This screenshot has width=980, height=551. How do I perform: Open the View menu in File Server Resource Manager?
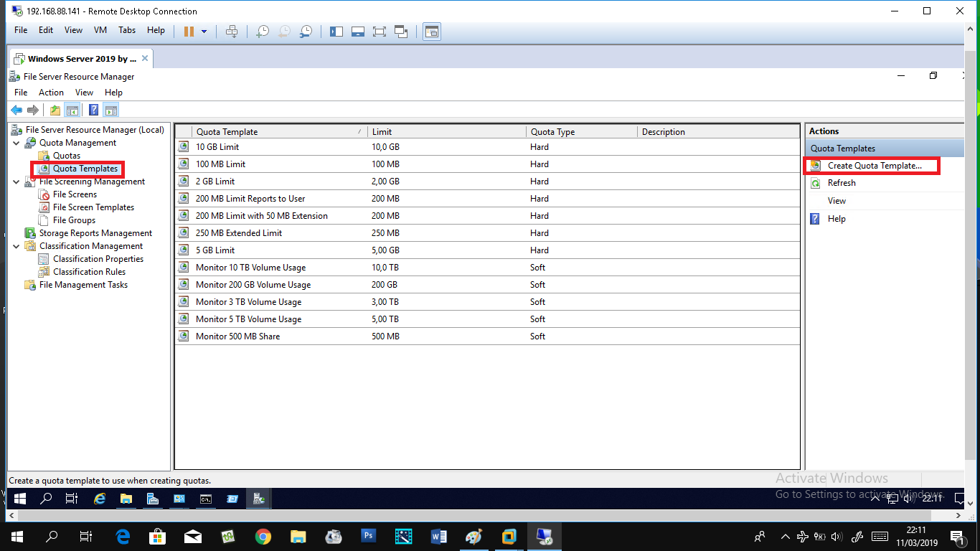pos(85,93)
